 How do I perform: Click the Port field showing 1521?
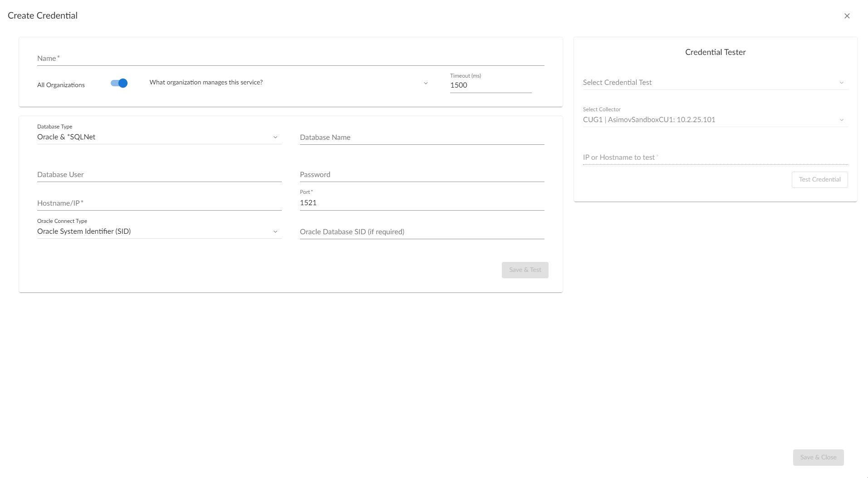(422, 203)
